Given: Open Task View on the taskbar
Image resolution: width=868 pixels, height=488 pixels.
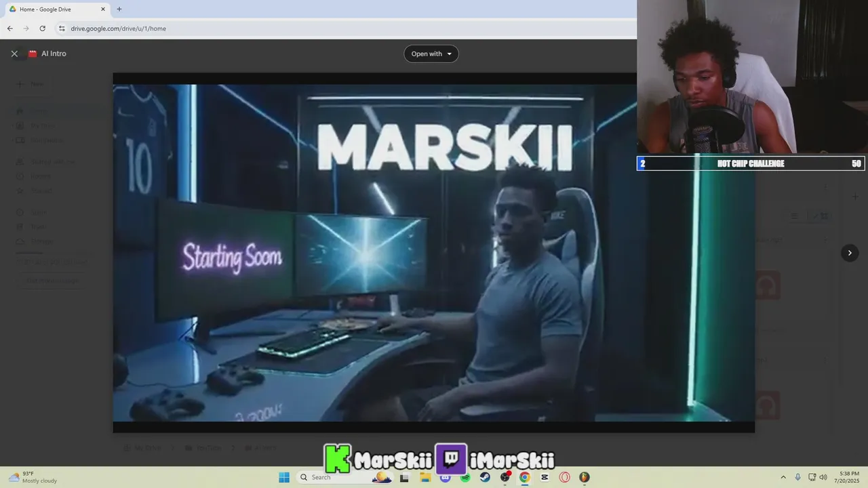Looking at the screenshot, I should tap(404, 477).
